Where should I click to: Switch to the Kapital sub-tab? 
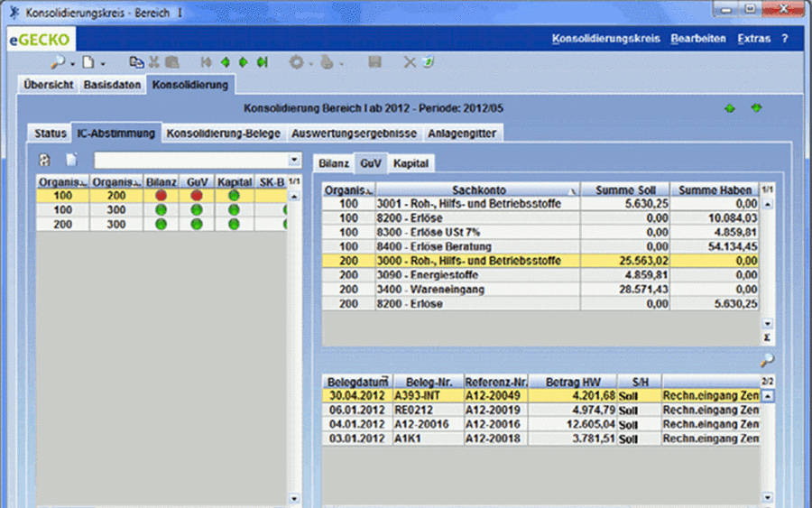[x=411, y=163]
